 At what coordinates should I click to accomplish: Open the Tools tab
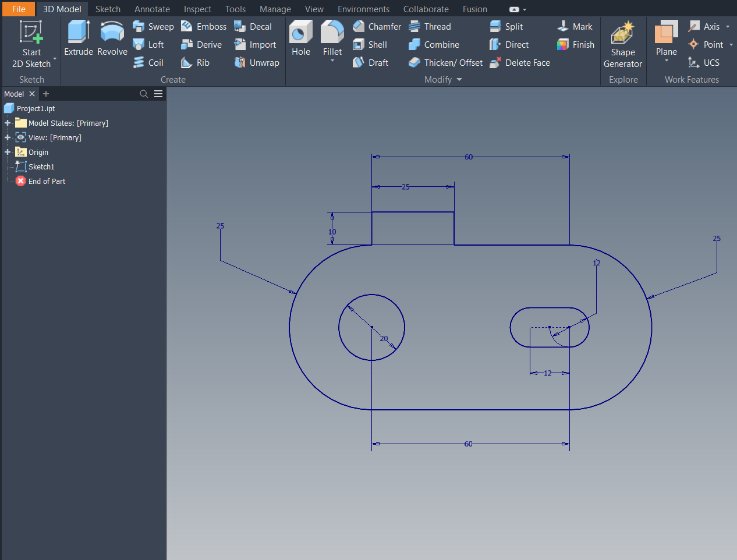[x=235, y=9]
